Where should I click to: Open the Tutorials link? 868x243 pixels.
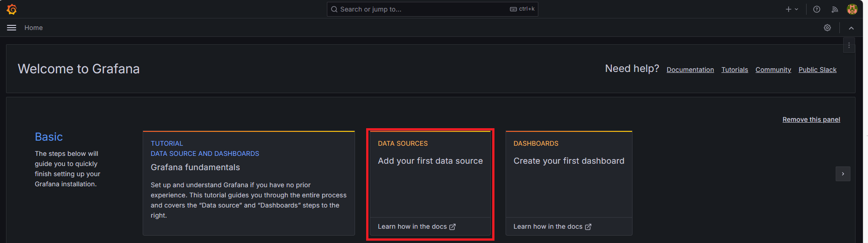point(735,70)
